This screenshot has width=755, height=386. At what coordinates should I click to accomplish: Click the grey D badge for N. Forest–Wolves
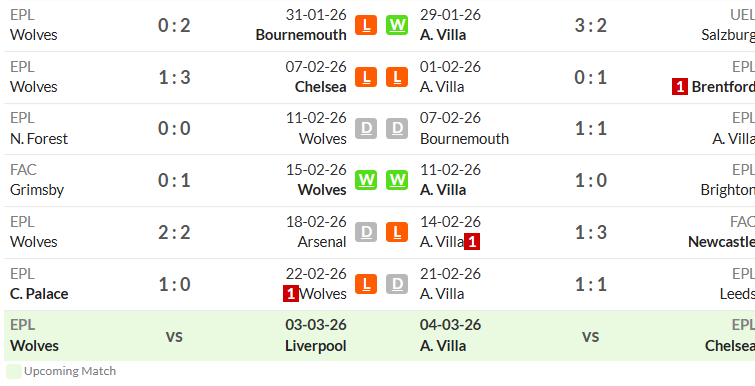[x=366, y=129]
